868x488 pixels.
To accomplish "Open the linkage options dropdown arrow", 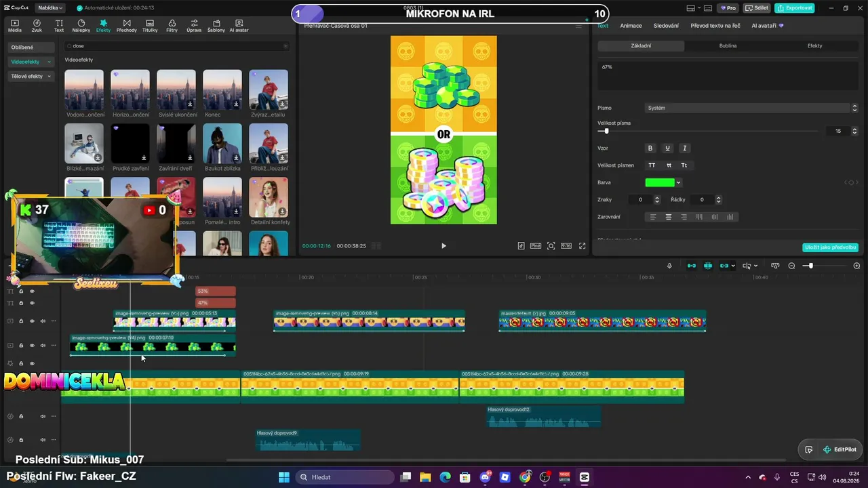I will tap(733, 266).
